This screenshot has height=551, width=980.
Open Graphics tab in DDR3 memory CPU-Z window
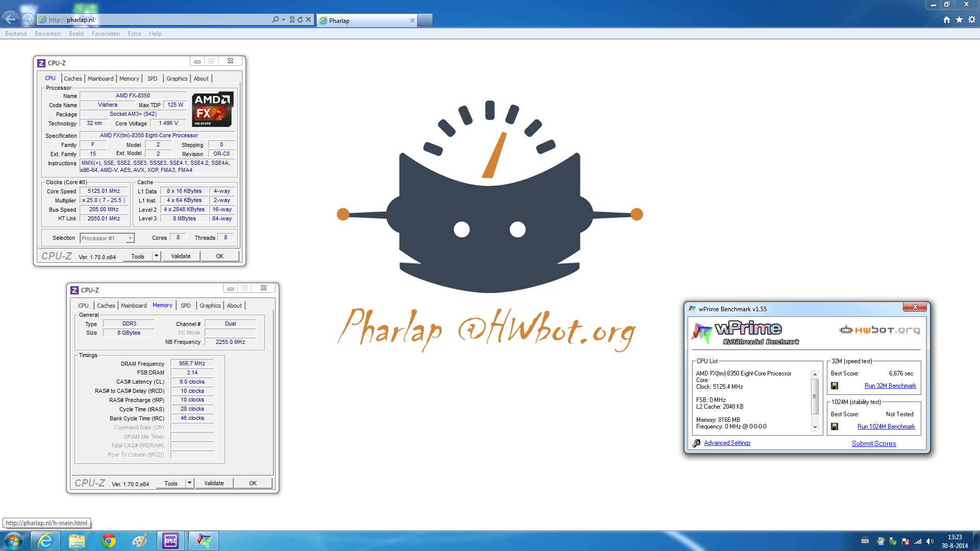click(x=210, y=306)
